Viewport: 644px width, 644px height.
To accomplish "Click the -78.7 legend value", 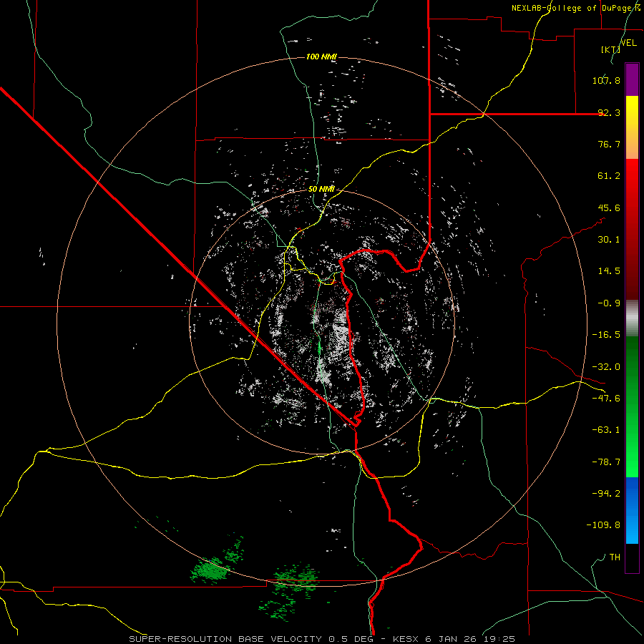I will [606, 462].
